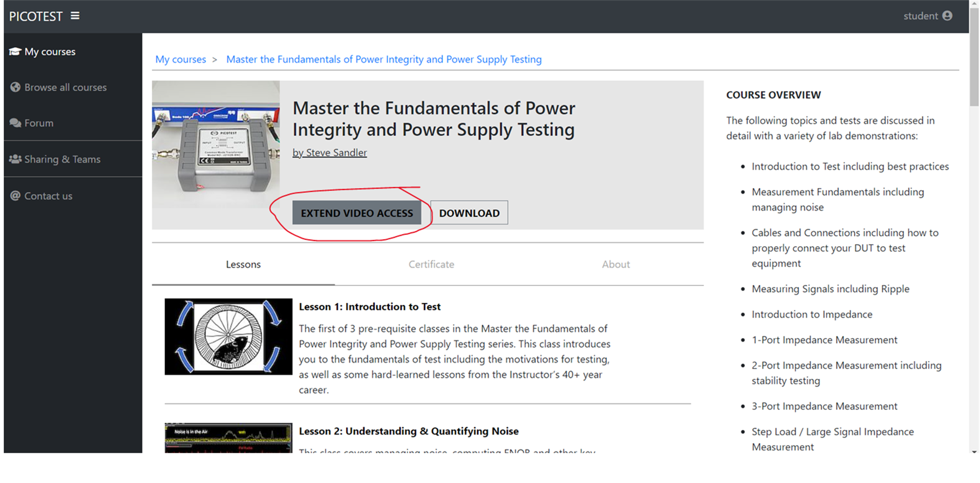Open the Lesson 2 noise spectrum thumbnail
The height and width of the screenshot is (483, 980).
point(228,438)
